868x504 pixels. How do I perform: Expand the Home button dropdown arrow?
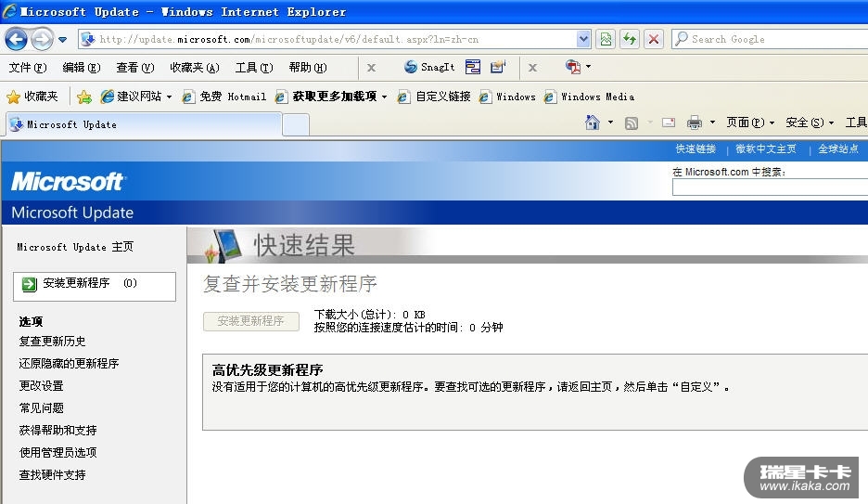[610, 123]
